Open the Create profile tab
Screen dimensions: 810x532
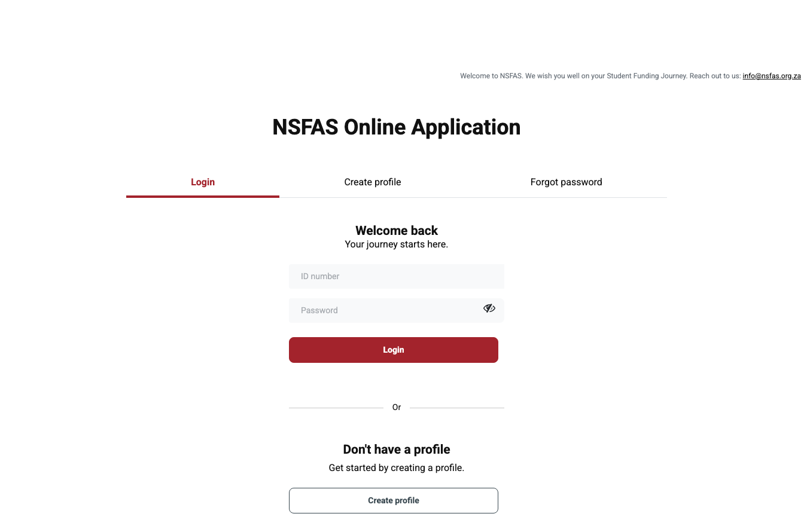[372, 182]
